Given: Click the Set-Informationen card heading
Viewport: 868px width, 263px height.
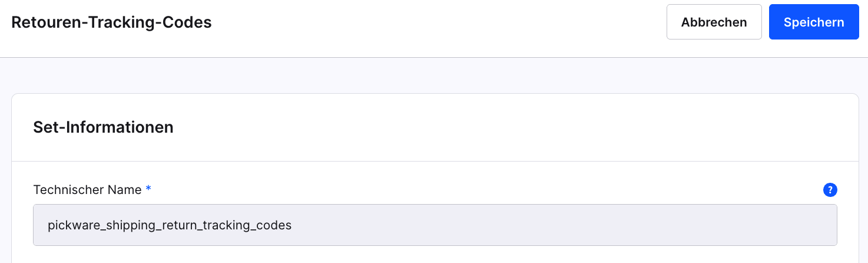Looking at the screenshot, I should tap(103, 127).
